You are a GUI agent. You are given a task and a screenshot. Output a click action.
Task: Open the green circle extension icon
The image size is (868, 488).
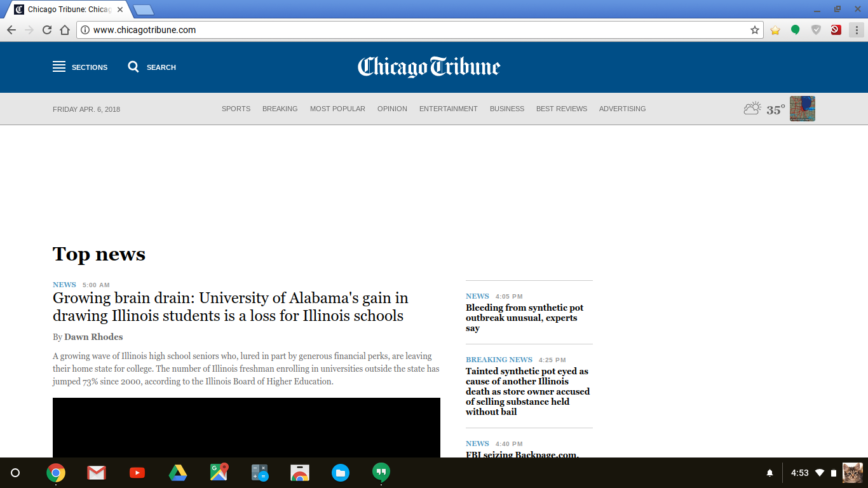point(795,30)
